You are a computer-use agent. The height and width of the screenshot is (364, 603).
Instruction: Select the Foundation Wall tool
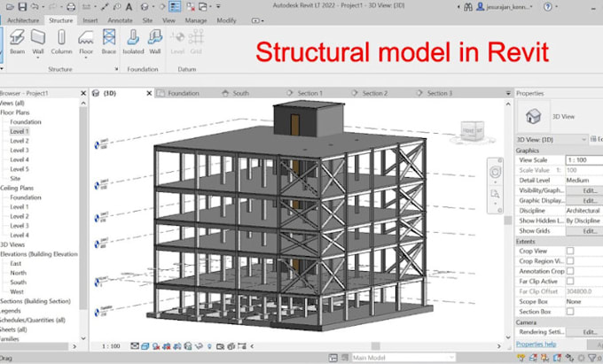pyautogui.click(x=155, y=42)
